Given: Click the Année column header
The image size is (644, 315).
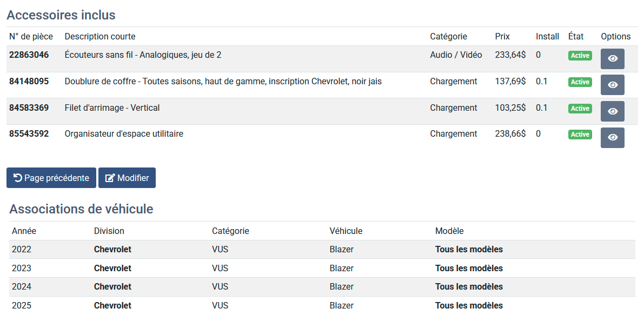Looking at the screenshot, I should 24,231.
